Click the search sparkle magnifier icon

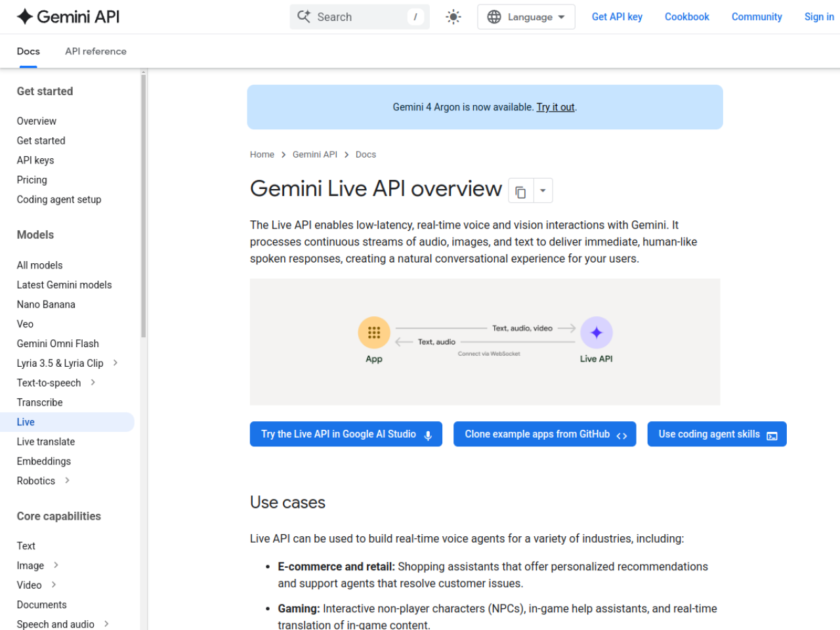pyautogui.click(x=304, y=16)
